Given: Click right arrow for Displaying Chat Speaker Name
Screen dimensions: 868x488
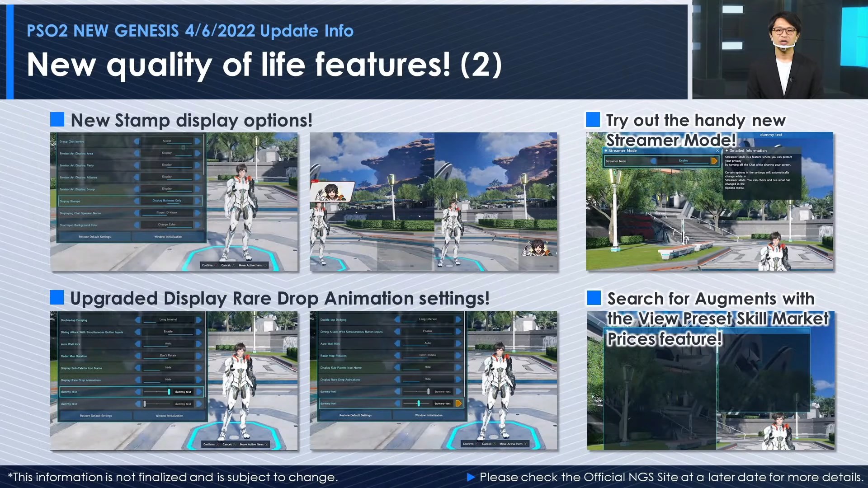Looking at the screenshot, I should click(198, 213).
